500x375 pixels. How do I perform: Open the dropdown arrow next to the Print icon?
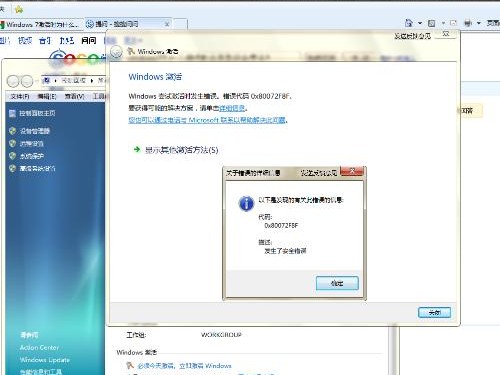point(479,23)
